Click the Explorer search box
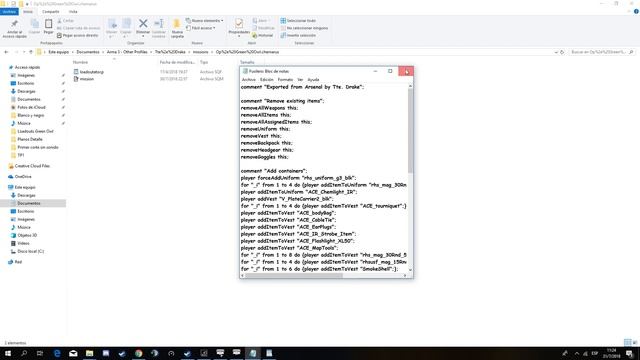The width and height of the screenshot is (640, 360). tap(602, 52)
